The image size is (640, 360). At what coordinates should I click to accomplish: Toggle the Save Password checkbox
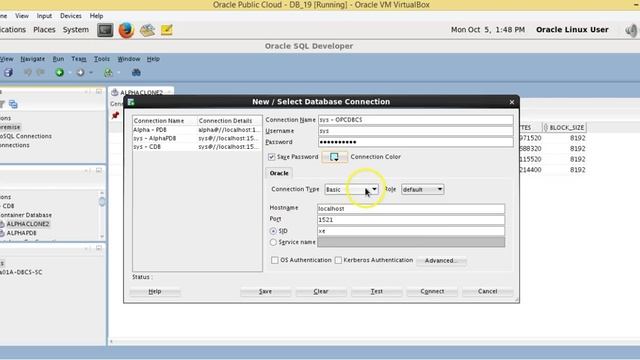click(x=271, y=157)
